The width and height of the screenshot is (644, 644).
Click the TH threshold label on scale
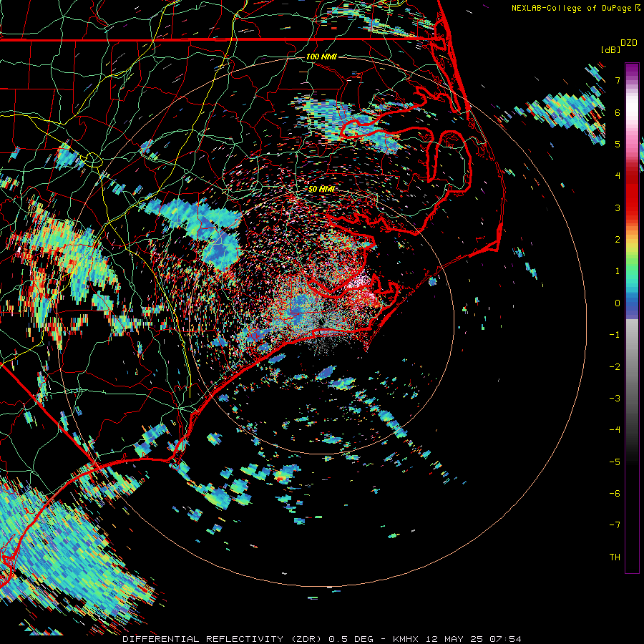point(615,557)
